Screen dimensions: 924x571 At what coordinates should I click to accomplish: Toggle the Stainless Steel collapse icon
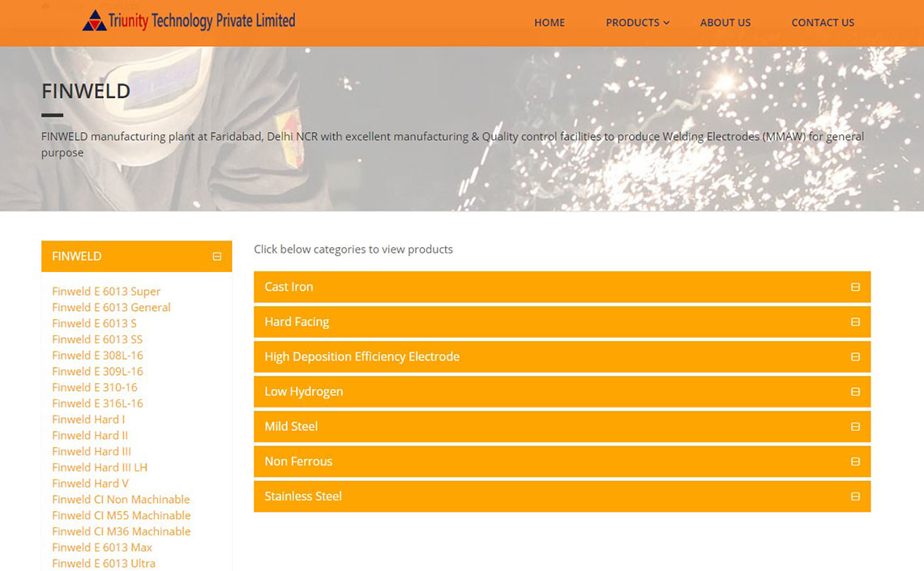coord(855,496)
